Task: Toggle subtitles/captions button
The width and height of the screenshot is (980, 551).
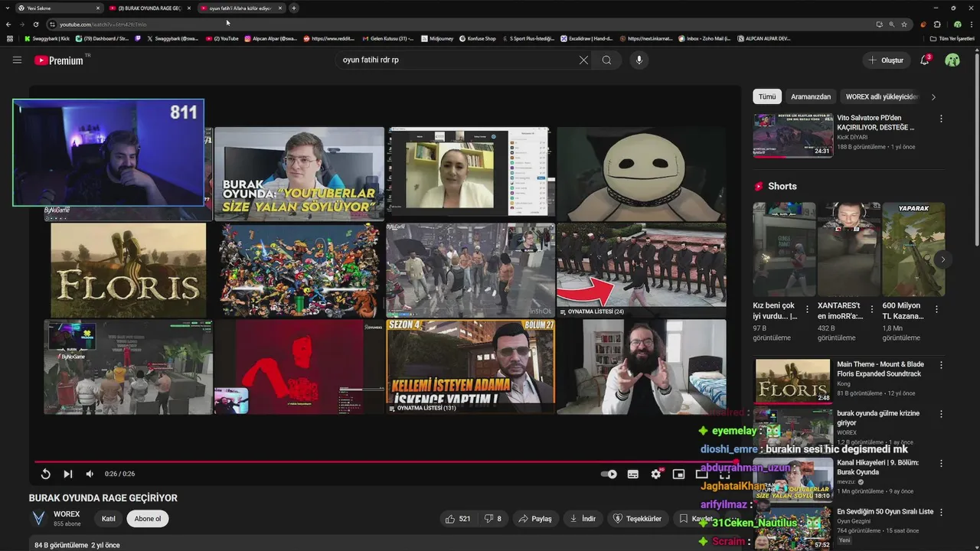Action: coord(633,474)
